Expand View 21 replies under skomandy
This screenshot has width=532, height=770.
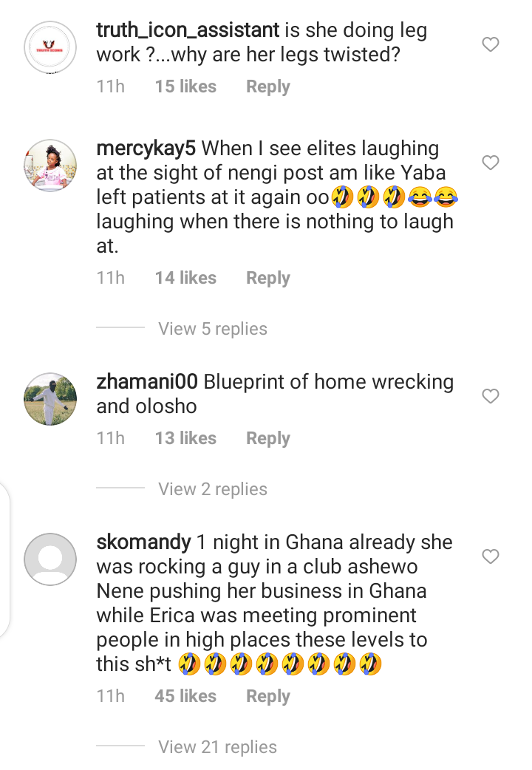pyautogui.click(x=217, y=747)
